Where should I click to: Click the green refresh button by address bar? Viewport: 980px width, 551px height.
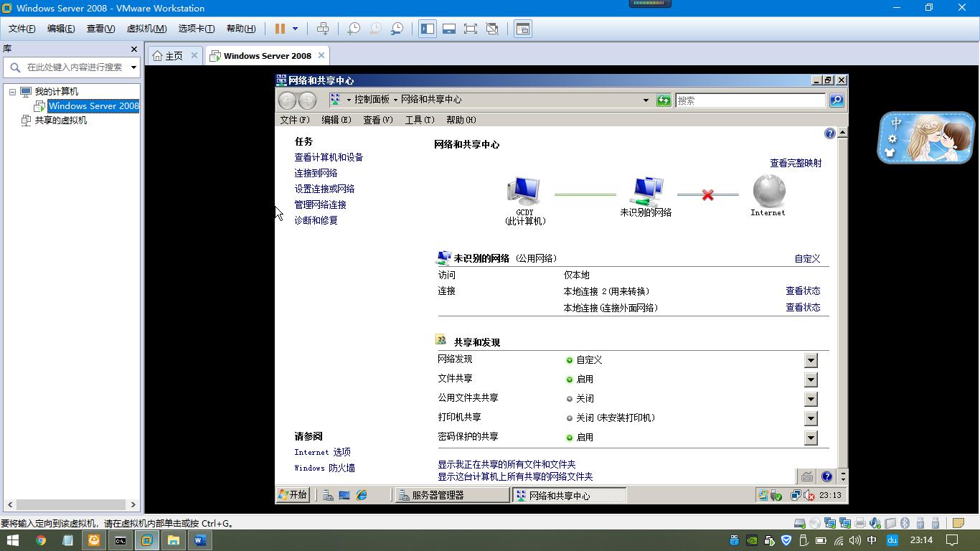664,100
